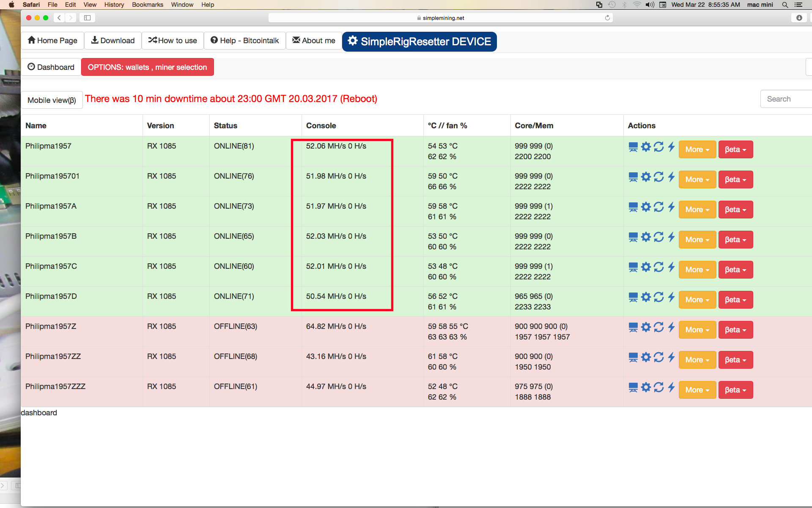Open About me page
This screenshot has width=812, height=508.
pyautogui.click(x=314, y=41)
